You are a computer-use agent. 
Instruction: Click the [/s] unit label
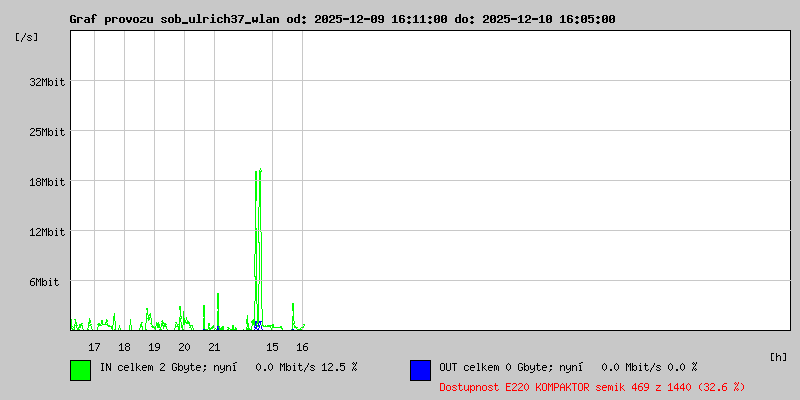pyautogui.click(x=27, y=37)
